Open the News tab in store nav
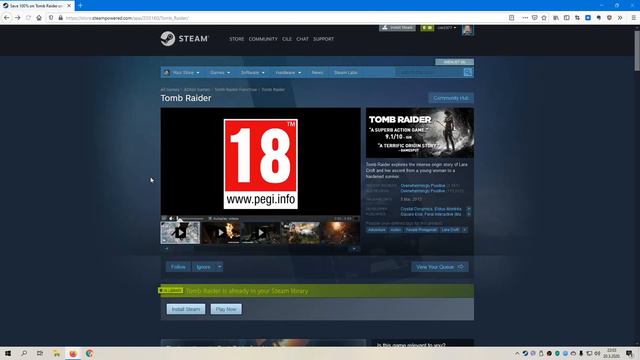640x360 pixels. (317, 72)
